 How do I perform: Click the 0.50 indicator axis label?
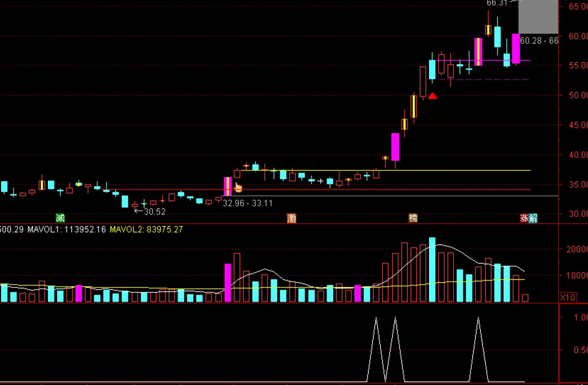click(581, 350)
